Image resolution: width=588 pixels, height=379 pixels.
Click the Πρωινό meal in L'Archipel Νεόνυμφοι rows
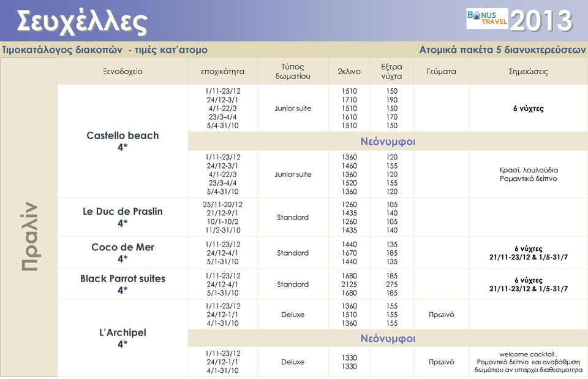coord(442,362)
